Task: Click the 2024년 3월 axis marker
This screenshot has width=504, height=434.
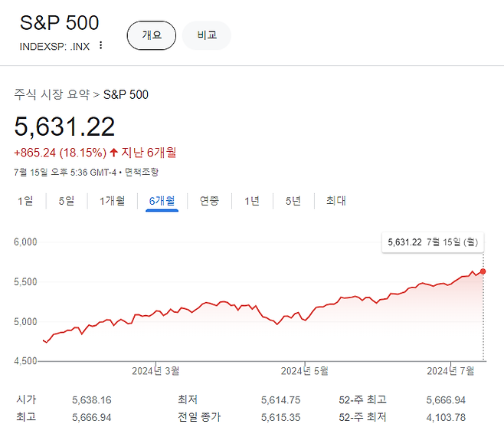Action: point(155,371)
